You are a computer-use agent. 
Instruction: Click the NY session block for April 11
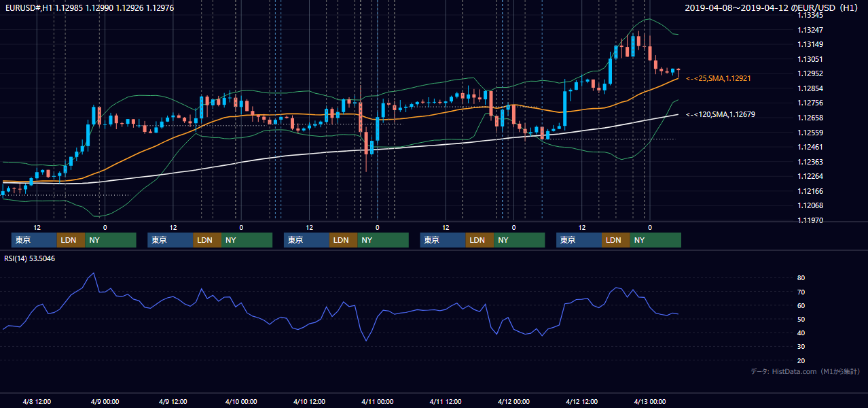(x=519, y=240)
